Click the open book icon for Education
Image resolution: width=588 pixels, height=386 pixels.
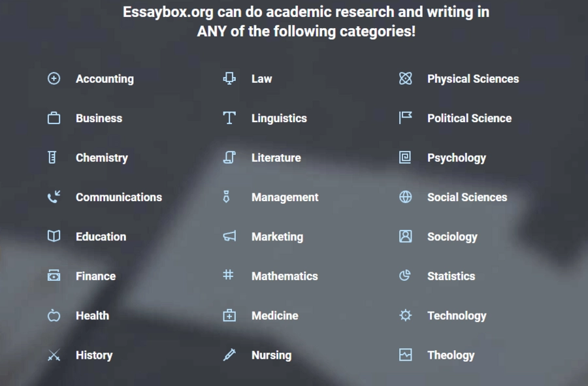[x=54, y=236]
